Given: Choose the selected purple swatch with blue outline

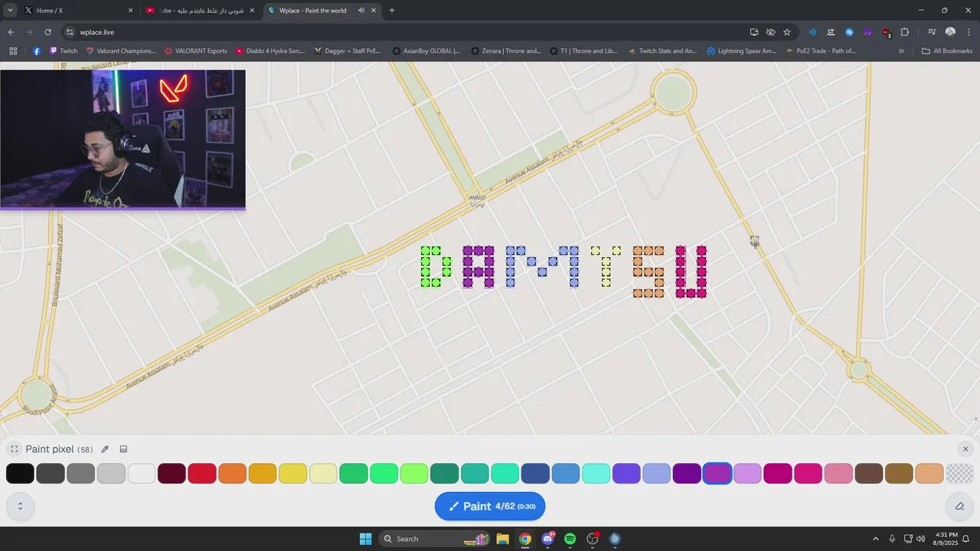Looking at the screenshot, I should [717, 474].
